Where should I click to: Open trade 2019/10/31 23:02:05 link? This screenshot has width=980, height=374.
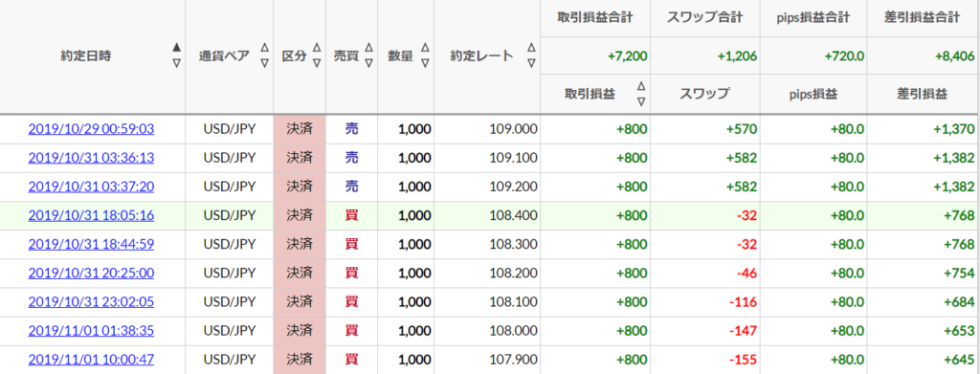coord(91,301)
